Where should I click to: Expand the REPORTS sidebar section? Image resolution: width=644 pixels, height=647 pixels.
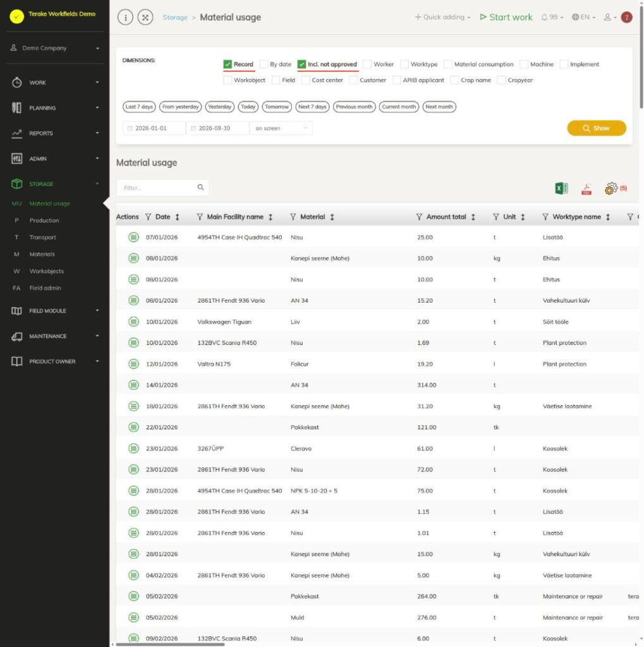coord(55,133)
